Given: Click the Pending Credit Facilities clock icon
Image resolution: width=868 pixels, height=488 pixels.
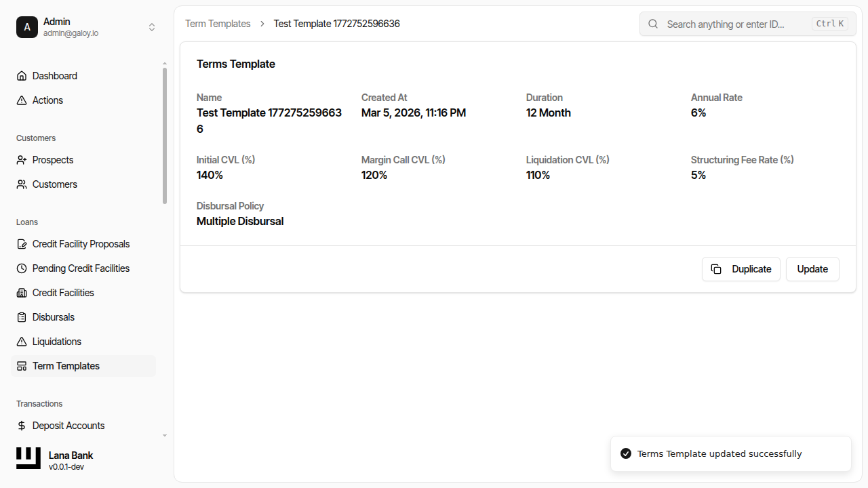Looking at the screenshot, I should click(x=22, y=268).
